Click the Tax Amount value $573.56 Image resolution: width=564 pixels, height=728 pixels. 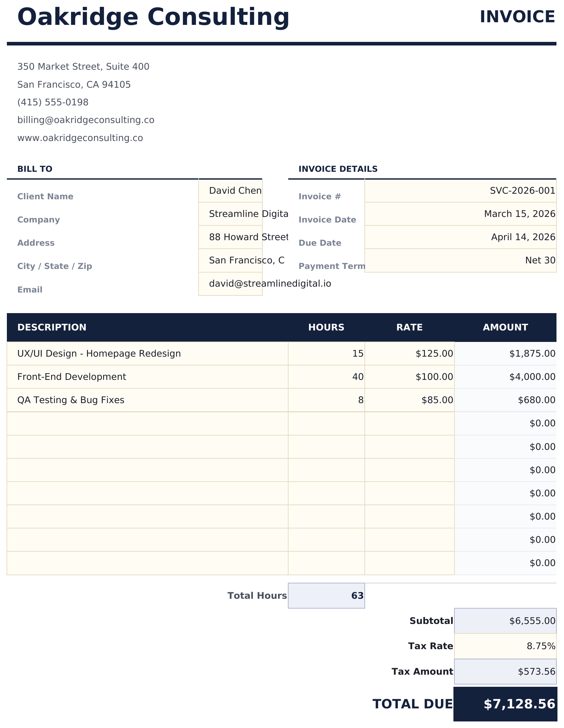tap(505, 672)
